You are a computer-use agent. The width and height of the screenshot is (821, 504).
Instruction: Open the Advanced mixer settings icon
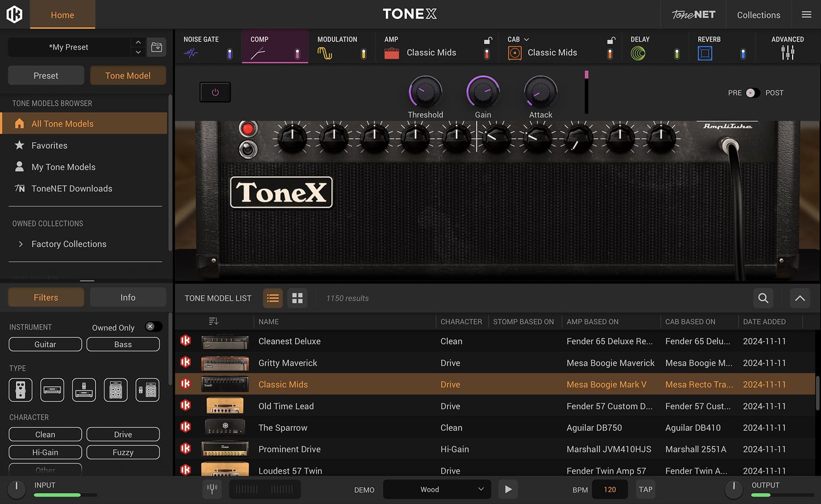(x=787, y=53)
